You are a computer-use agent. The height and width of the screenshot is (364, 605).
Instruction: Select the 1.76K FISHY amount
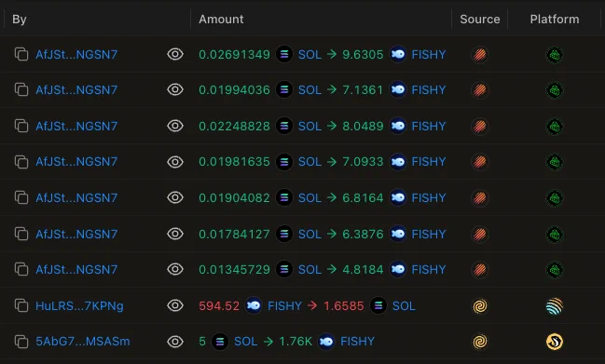click(x=296, y=342)
